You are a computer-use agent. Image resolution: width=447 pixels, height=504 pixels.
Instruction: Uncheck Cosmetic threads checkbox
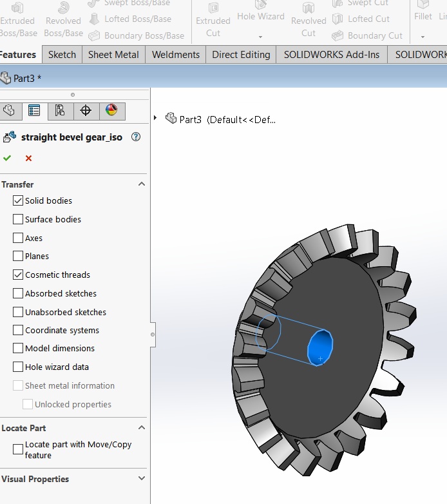(x=18, y=275)
